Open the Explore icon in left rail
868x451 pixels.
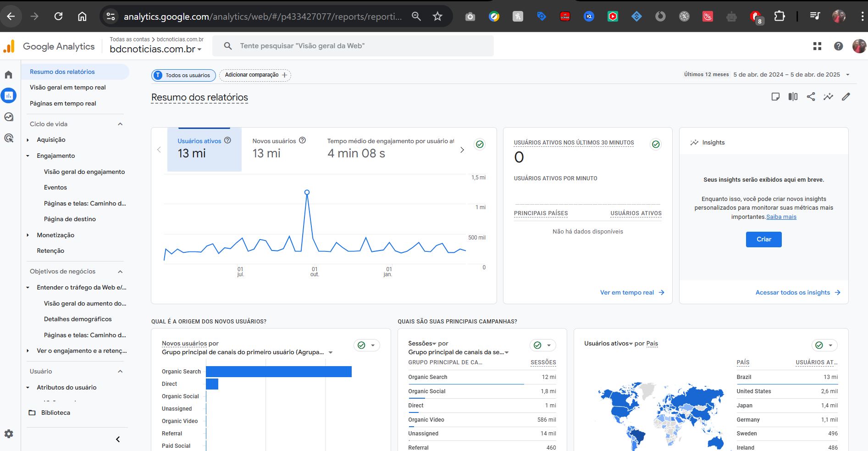tap(9, 117)
